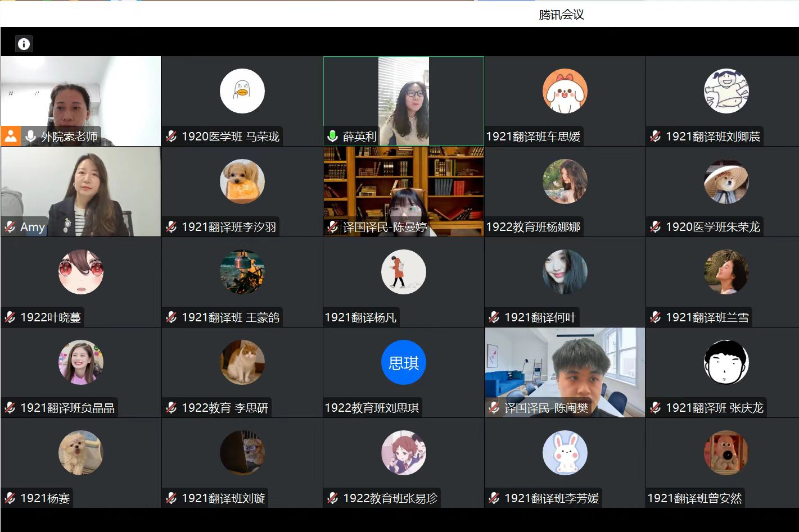Open the meeting info icon
Image resolution: width=799 pixels, height=532 pixels.
click(24, 44)
